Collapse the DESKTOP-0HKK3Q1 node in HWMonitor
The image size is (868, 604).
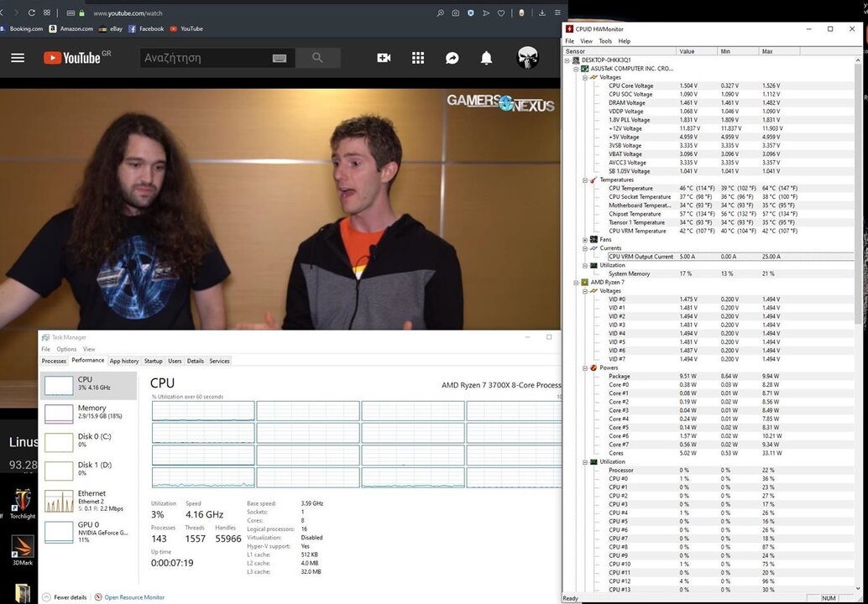567,60
